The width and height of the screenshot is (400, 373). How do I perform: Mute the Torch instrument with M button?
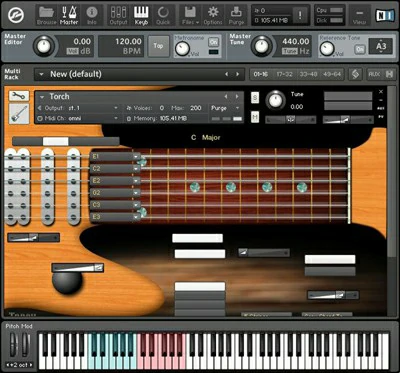pyautogui.click(x=255, y=117)
